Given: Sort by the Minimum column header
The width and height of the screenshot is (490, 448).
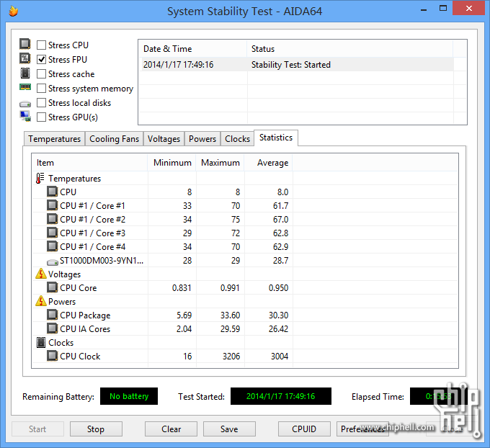Looking at the screenshot, I should (x=172, y=163).
